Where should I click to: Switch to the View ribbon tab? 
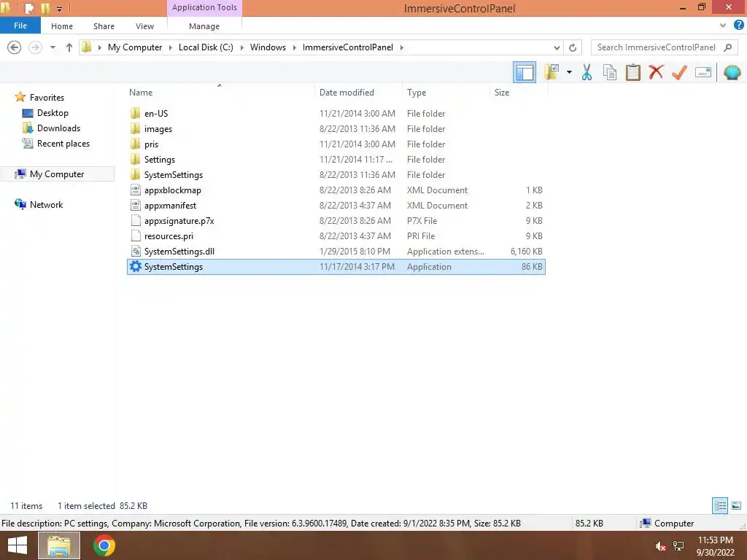[x=145, y=26]
